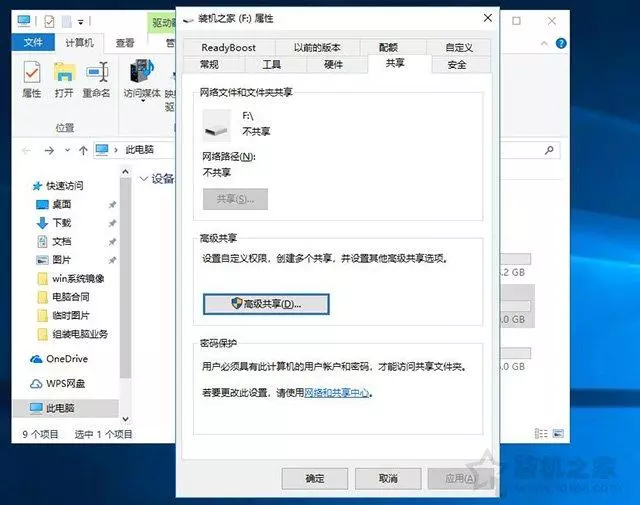640x505 pixels.
Task: Click the navigation pane scroll down arrow
Action: pyautogui.click(x=125, y=419)
